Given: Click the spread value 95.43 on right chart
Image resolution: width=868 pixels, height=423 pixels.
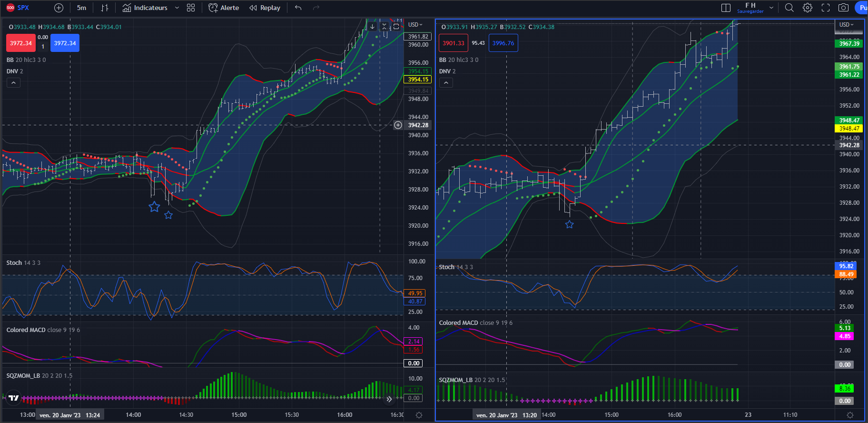Looking at the screenshot, I should (x=478, y=43).
